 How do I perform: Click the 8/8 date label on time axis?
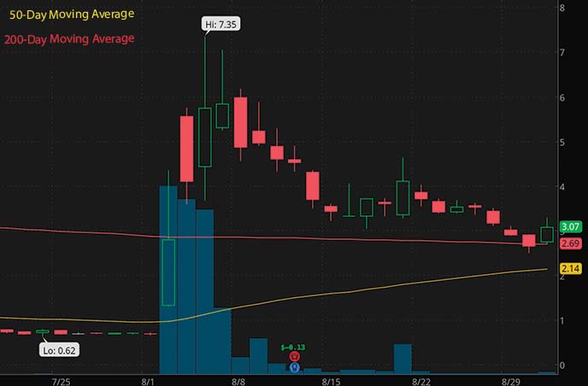coord(238,382)
